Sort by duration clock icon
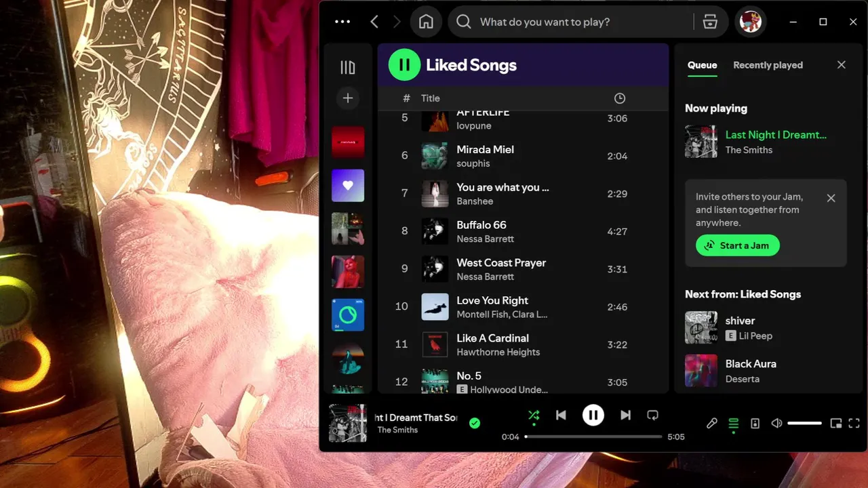The height and width of the screenshot is (488, 868). pyautogui.click(x=620, y=98)
